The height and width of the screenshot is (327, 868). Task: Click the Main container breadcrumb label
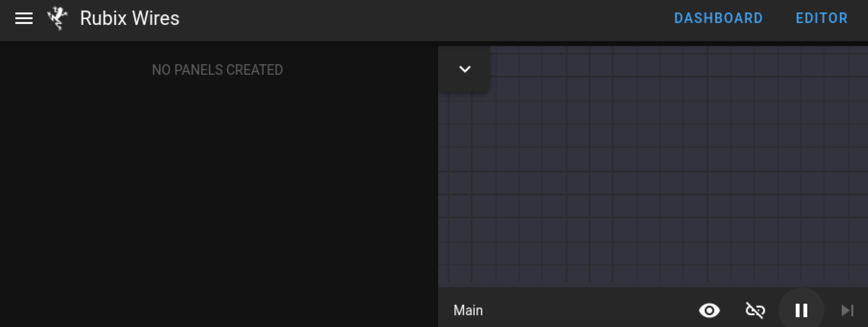coord(468,310)
